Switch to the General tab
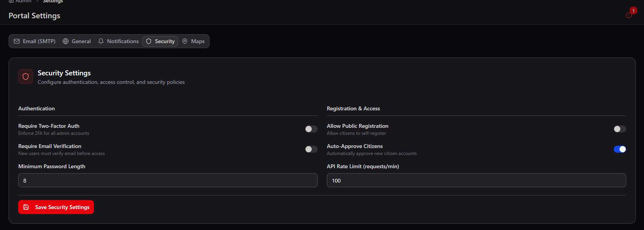The image size is (644, 230). (76, 41)
